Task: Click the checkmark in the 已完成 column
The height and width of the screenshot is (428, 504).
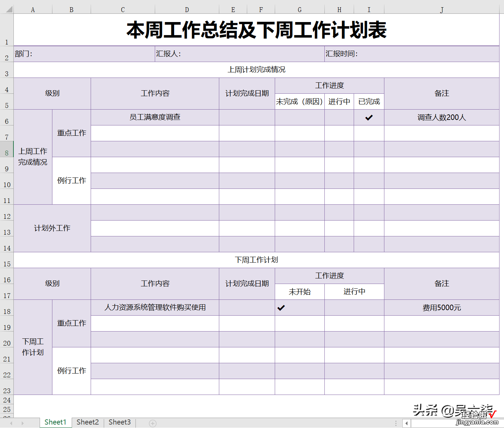Action: [369, 118]
